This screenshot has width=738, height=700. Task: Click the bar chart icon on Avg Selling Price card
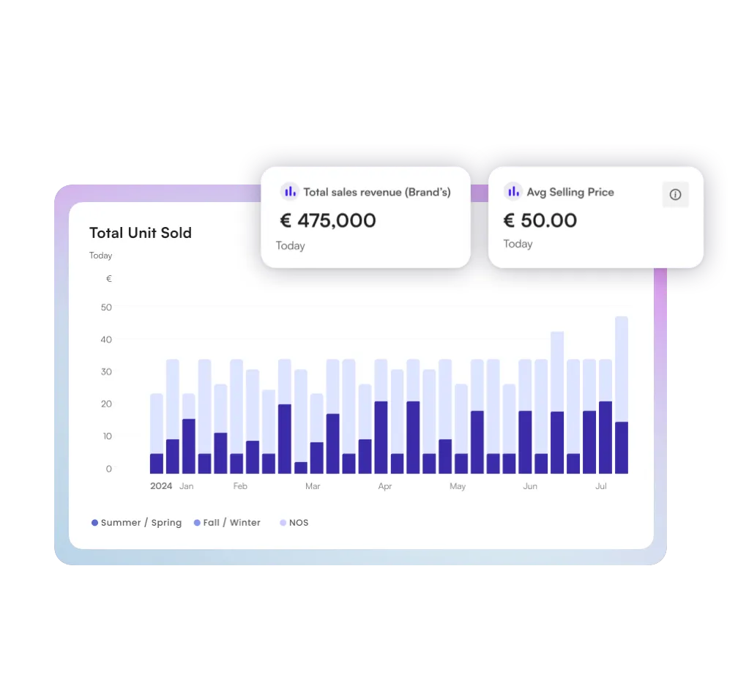[512, 191]
